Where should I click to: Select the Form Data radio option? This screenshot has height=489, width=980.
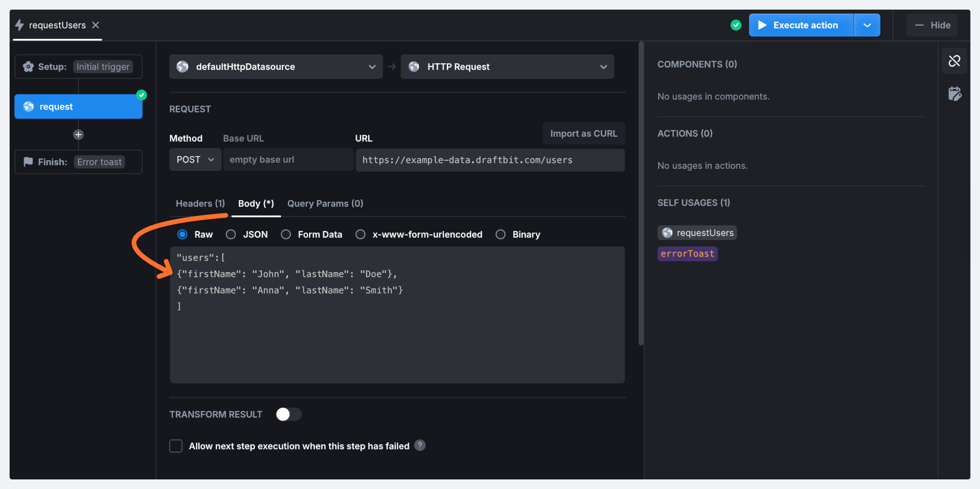coord(285,234)
